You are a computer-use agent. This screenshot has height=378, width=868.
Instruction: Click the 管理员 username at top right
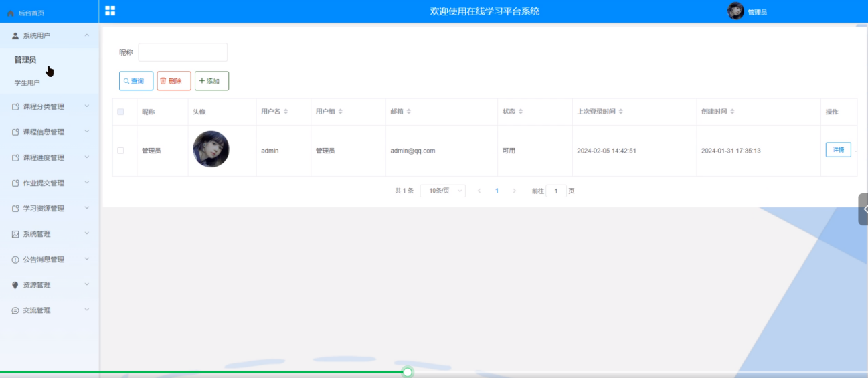[757, 13]
